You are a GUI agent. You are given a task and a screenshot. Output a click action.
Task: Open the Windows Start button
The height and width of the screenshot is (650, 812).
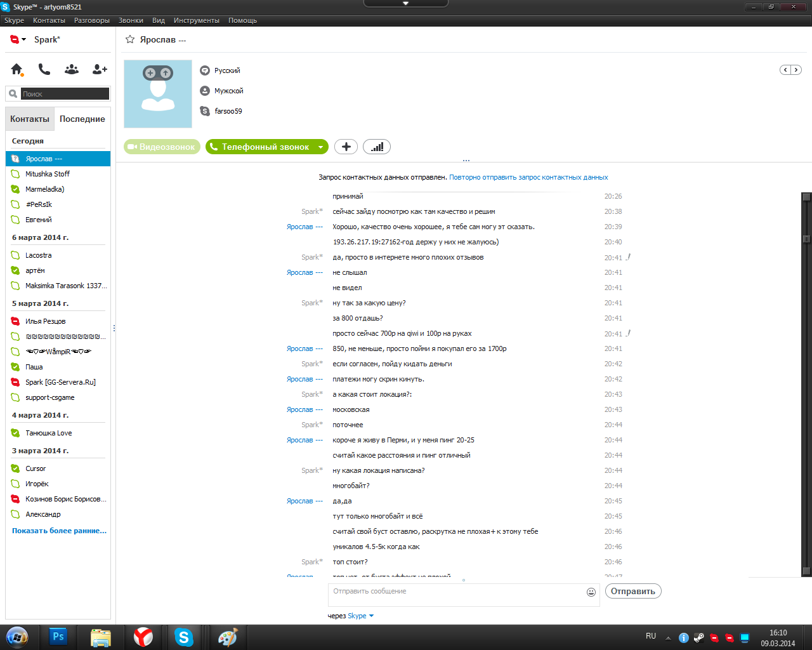coord(17,637)
